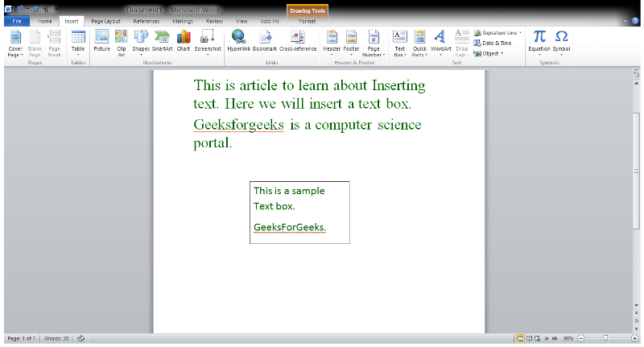The image size is (644, 347).
Task: Switch to the Home tab
Action: (x=45, y=22)
